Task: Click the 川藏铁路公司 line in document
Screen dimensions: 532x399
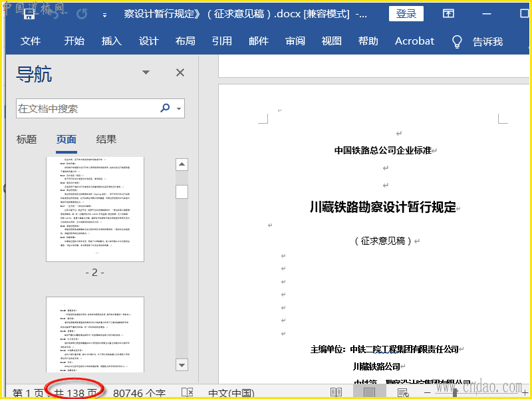Action: 376,366
